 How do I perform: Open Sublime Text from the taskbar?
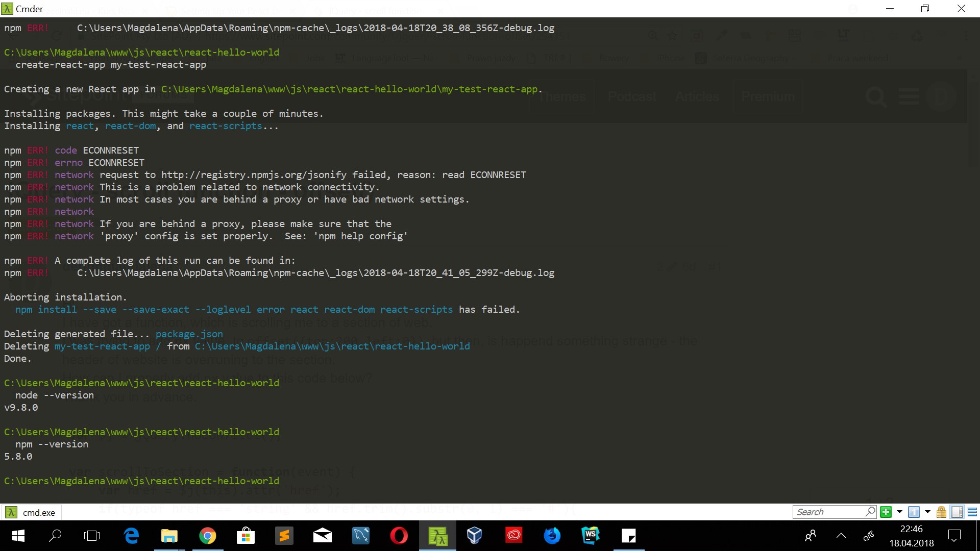tap(284, 536)
